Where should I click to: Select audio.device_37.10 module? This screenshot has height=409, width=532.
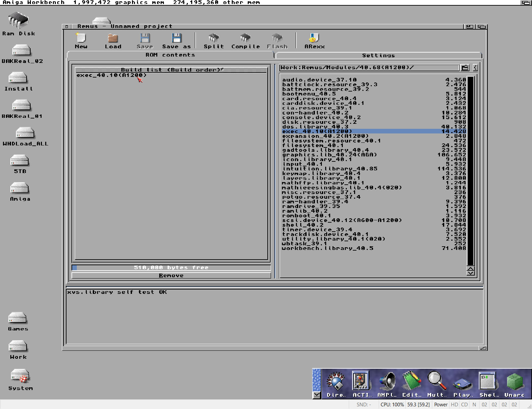[x=374, y=80]
